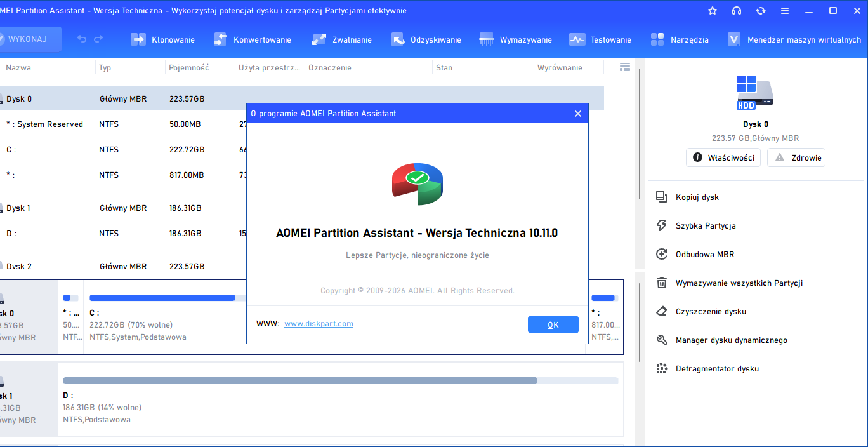Open Menedżer maszyn wirtualnych
The width and height of the screenshot is (868, 447).
pos(794,39)
